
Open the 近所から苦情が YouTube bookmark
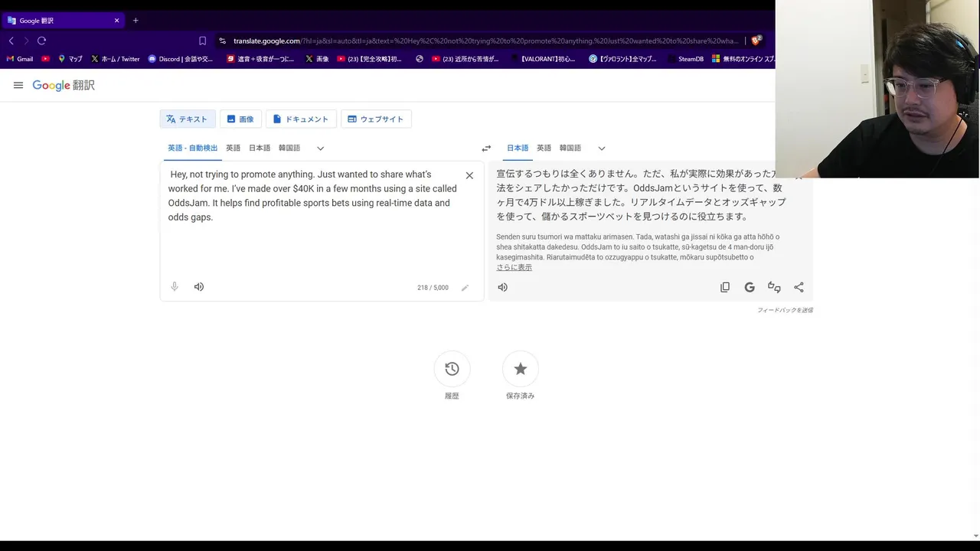[x=465, y=59]
